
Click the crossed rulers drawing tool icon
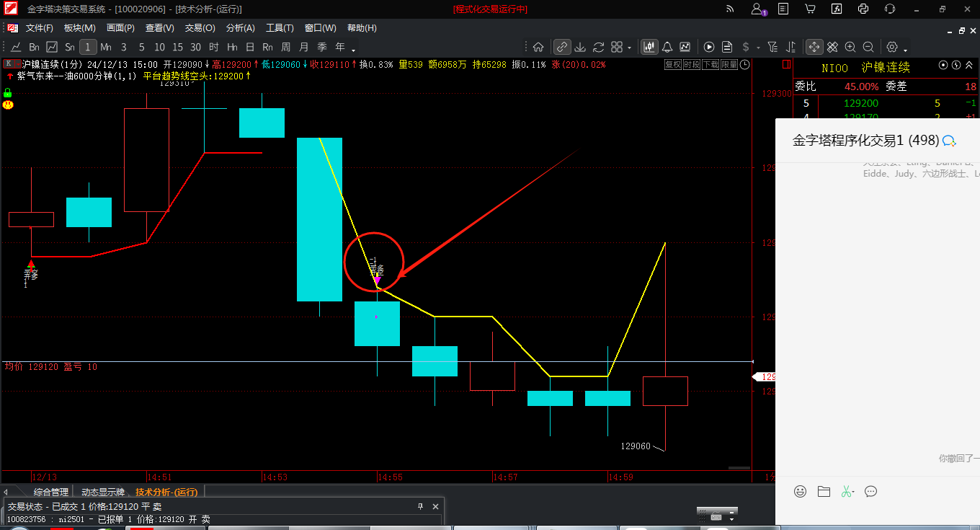(832, 47)
